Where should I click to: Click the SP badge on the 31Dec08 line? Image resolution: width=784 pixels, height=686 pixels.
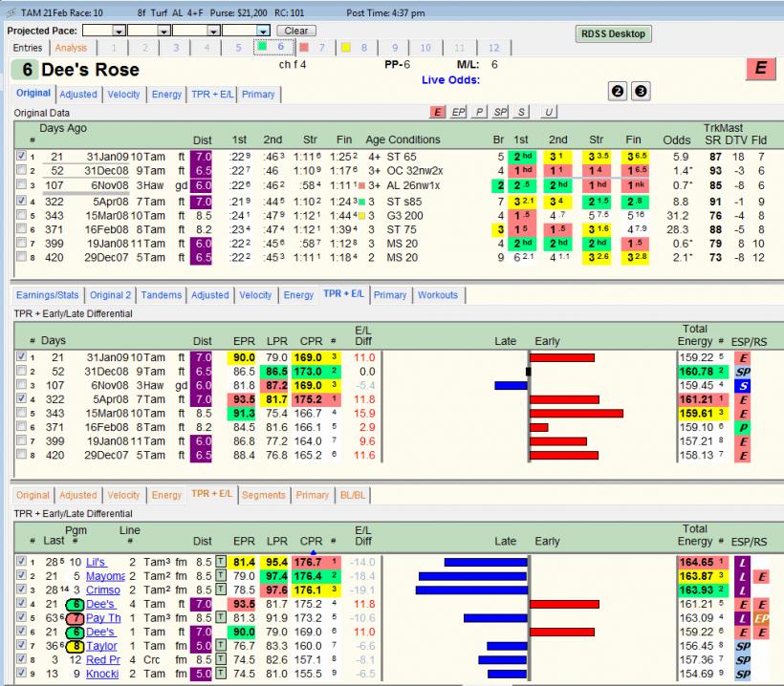743,372
